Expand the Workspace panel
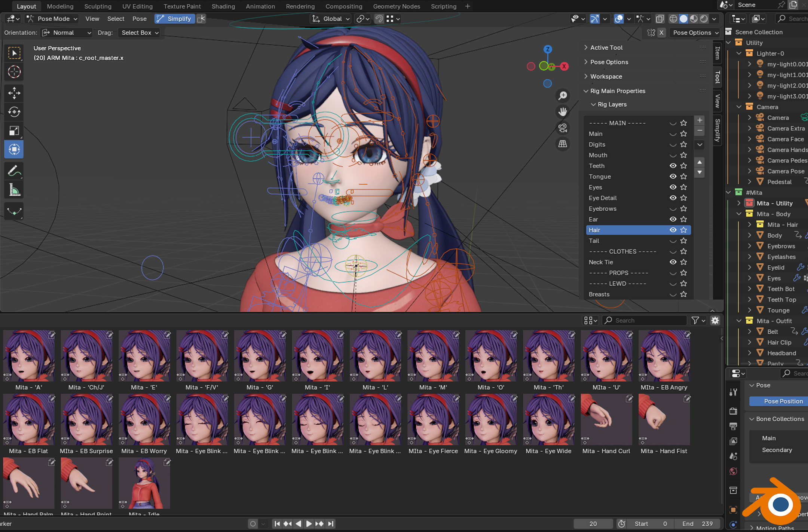This screenshot has width=808, height=532. click(606, 76)
